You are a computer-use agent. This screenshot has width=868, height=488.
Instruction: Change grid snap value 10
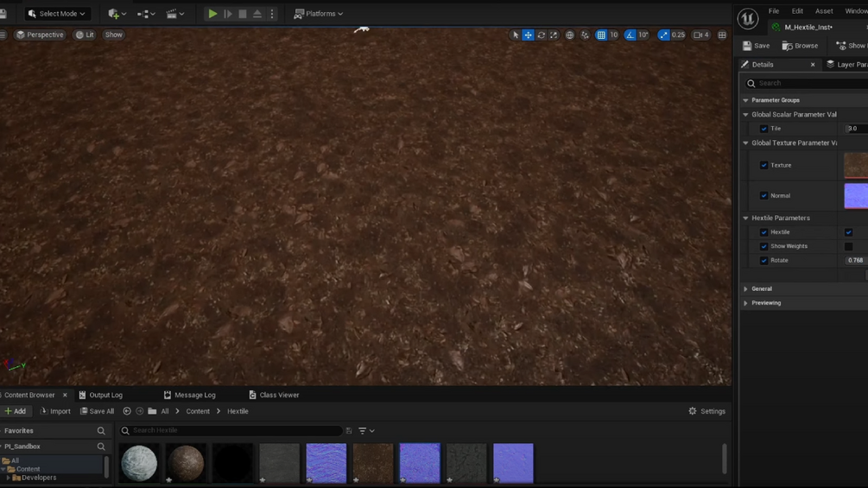614,35
